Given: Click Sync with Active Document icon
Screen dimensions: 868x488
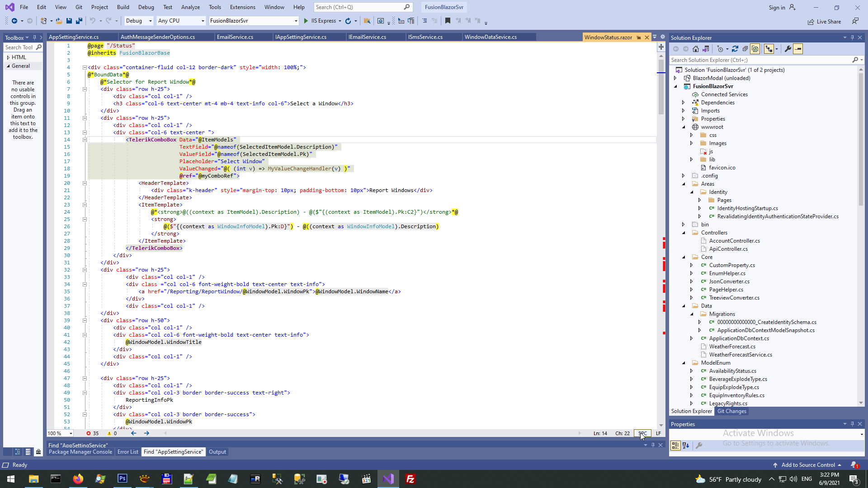Looking at the screenshot, I should pyautogui.click(x=735, y=49).
